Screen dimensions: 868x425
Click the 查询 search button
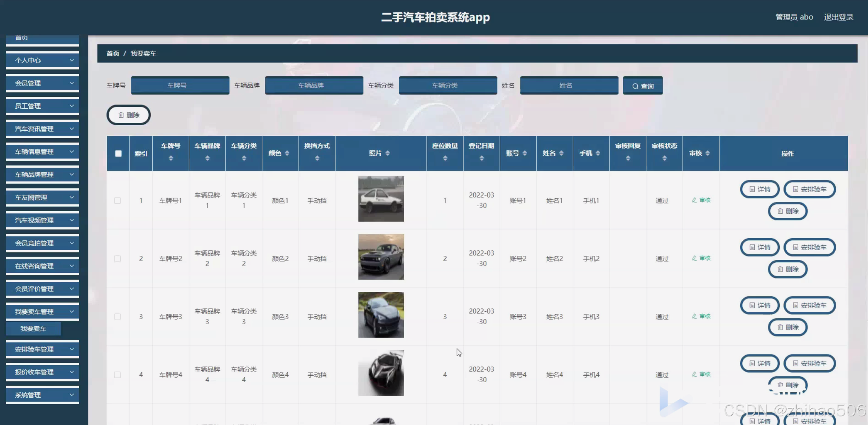[643, 86]
